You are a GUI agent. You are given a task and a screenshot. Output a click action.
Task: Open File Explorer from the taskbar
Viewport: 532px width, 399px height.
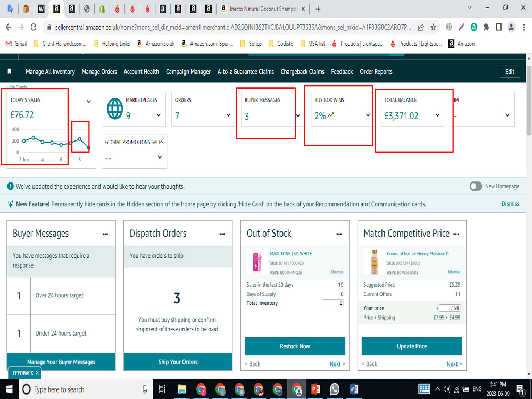[x=182, y=389]
